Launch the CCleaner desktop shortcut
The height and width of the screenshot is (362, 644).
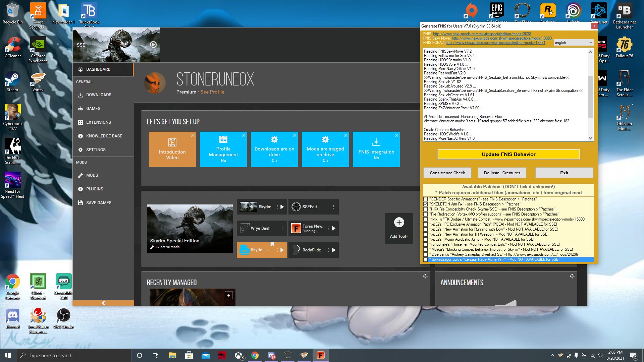12,48
